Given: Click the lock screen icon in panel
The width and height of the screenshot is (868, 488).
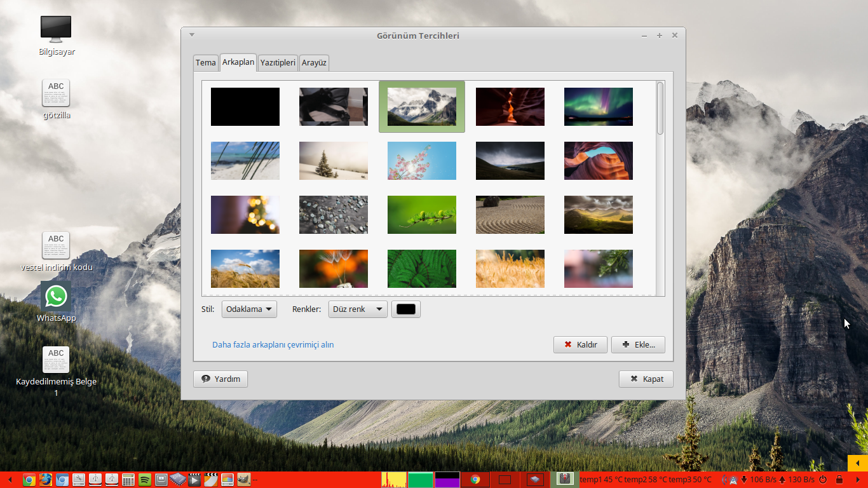Looking at the screenshot, I should (839, 480).
